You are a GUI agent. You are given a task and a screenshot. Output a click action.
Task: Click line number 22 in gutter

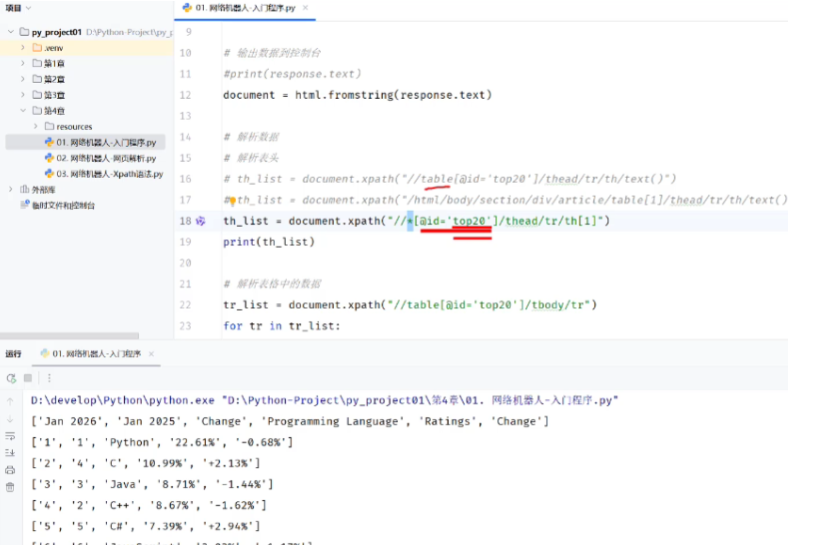(x=185, y=305)
